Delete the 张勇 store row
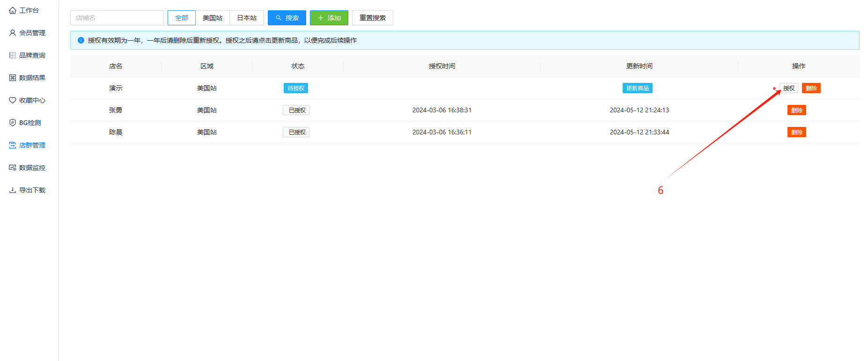The height and width of the screenshot is (361, 868). click(x=796, y=110)
